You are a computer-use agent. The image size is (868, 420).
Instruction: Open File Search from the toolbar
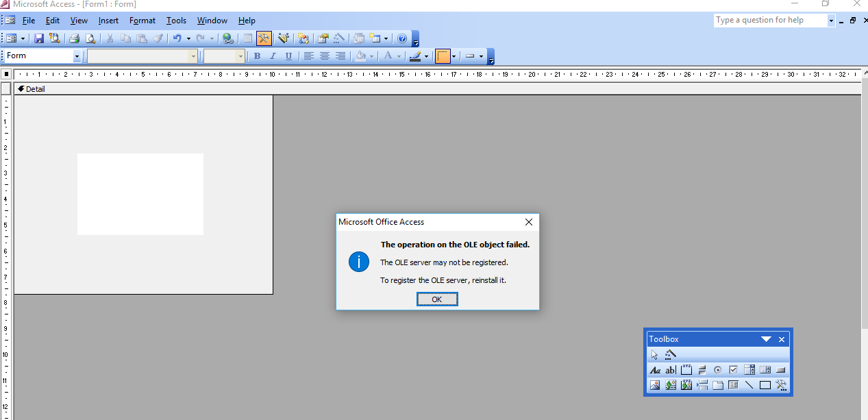click(54, 38)
